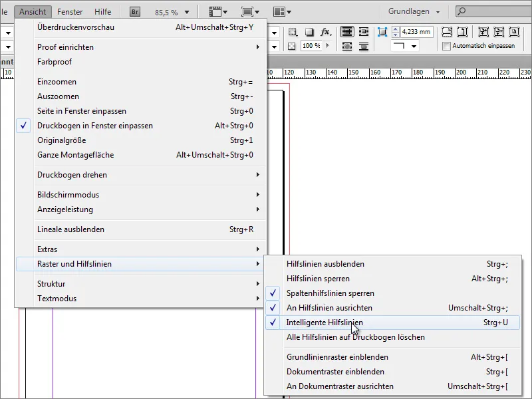Open the corner shape dropdown

click(414, 46)
